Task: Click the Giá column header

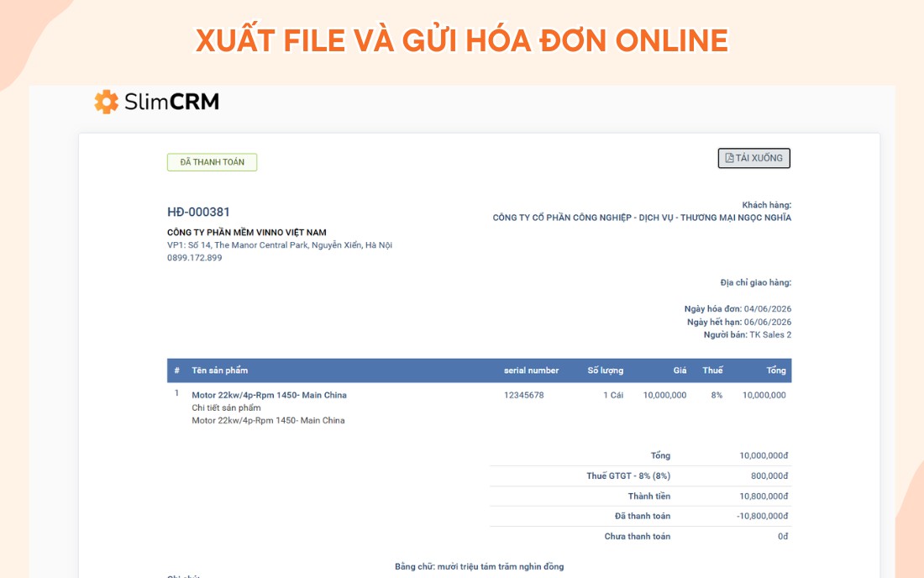Action: [680, 370]
